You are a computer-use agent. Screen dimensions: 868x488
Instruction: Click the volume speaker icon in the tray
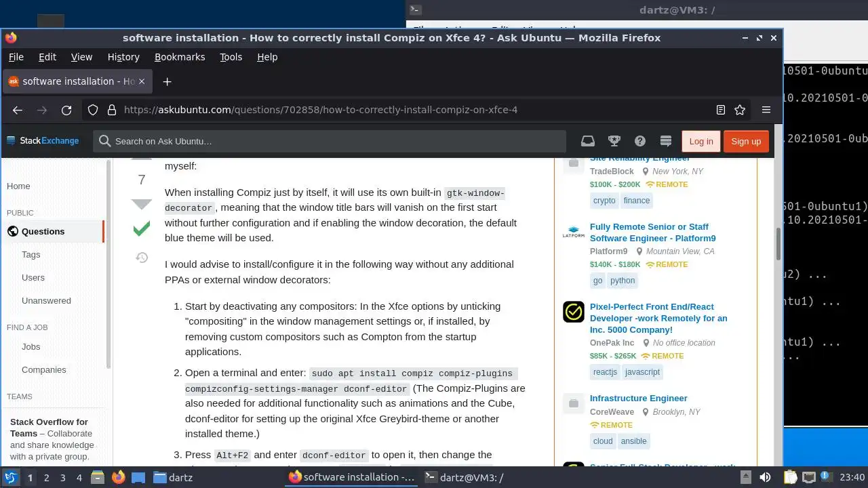pyautogui.click(x=765, y=477)
